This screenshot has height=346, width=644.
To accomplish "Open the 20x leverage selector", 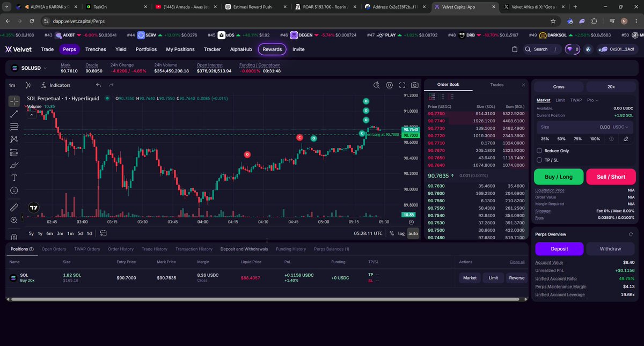I will point(611,86).
